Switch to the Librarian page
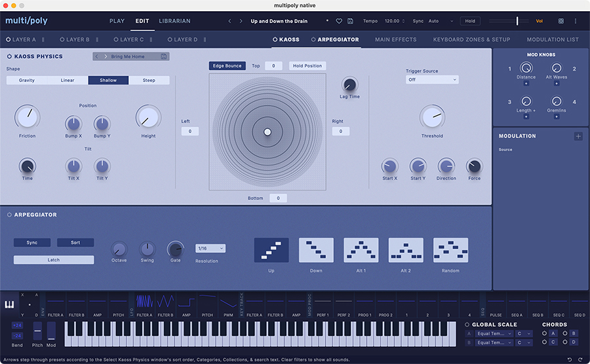 [x=174, y=21]
